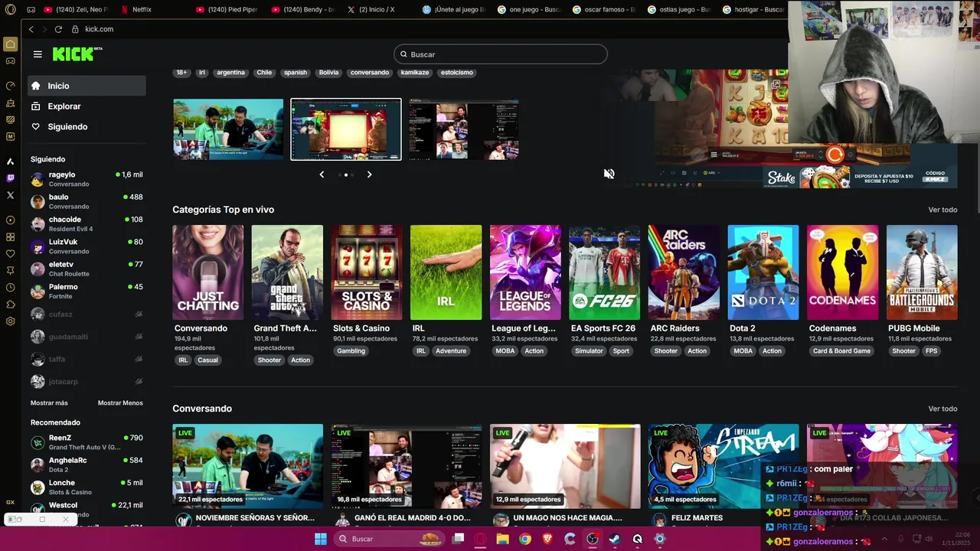Open Windows Start menu

321,539
